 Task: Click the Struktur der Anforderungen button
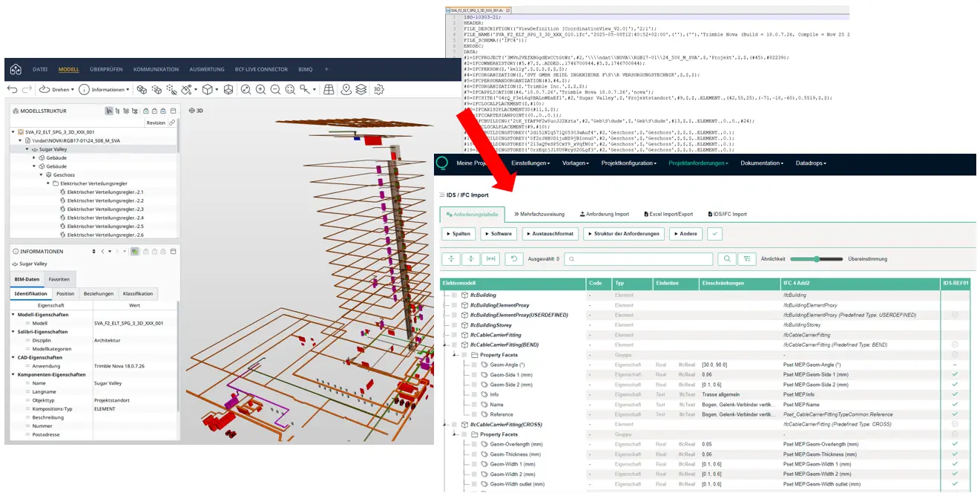pyautogui.click(x=625, y=234)
